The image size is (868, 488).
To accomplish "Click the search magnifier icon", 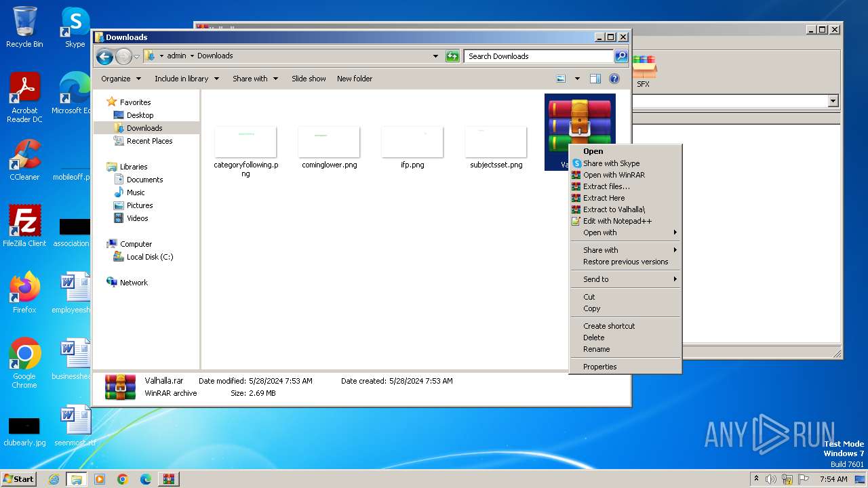I will 620,56.
